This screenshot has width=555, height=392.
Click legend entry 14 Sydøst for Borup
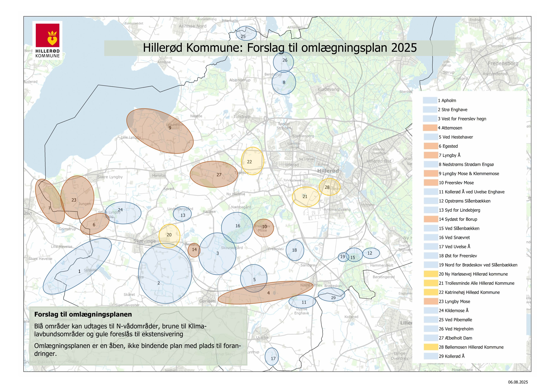(x=458, y=219)
